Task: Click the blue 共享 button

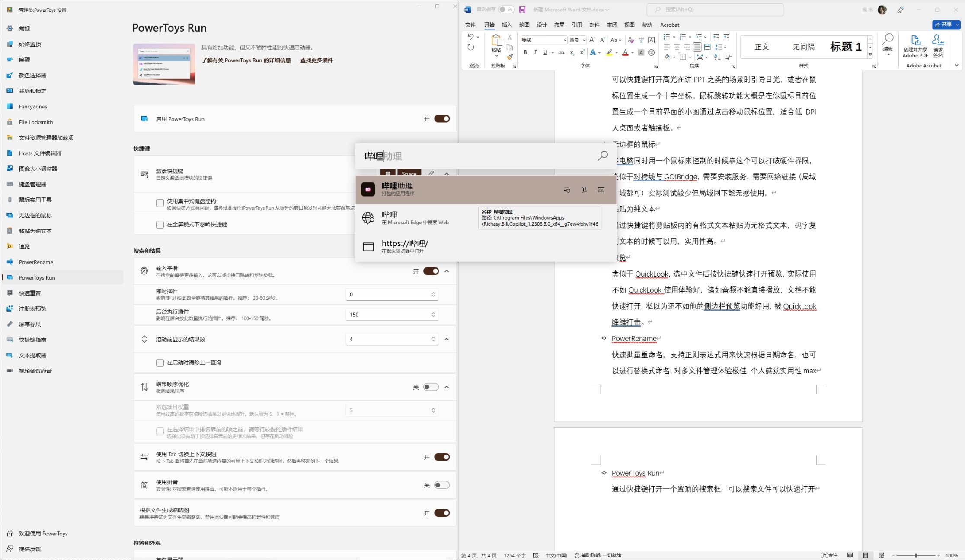Action: pyautogui.click(x=946, y=25)
